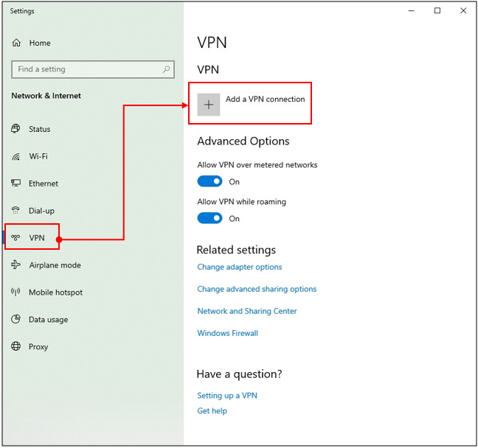Close the Settings window
478x448 pixels.
coord(463,10)
